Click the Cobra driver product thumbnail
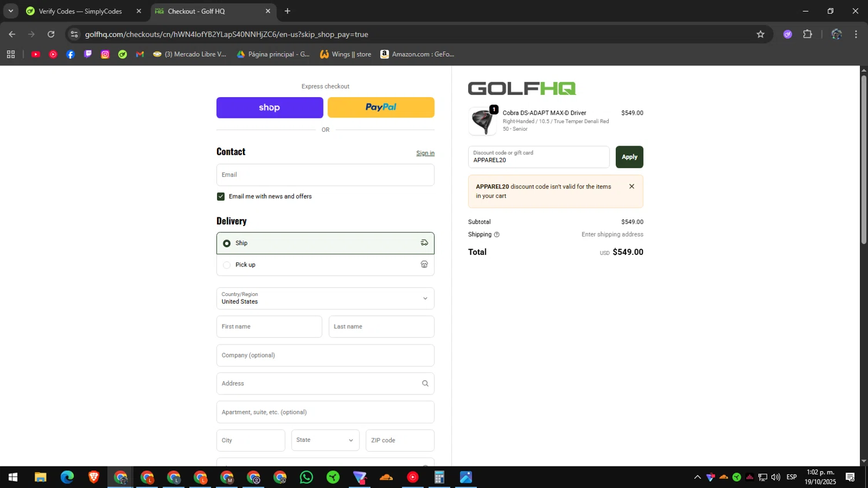Image resolution: width=868 pixels, height=488 pixels. 482,121
